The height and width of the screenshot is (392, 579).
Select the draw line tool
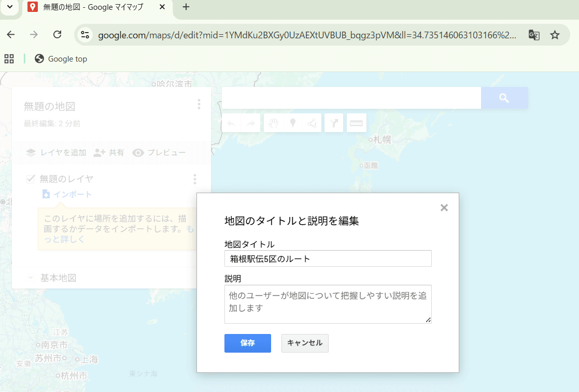pyautogui.click(x=312, y=123)
